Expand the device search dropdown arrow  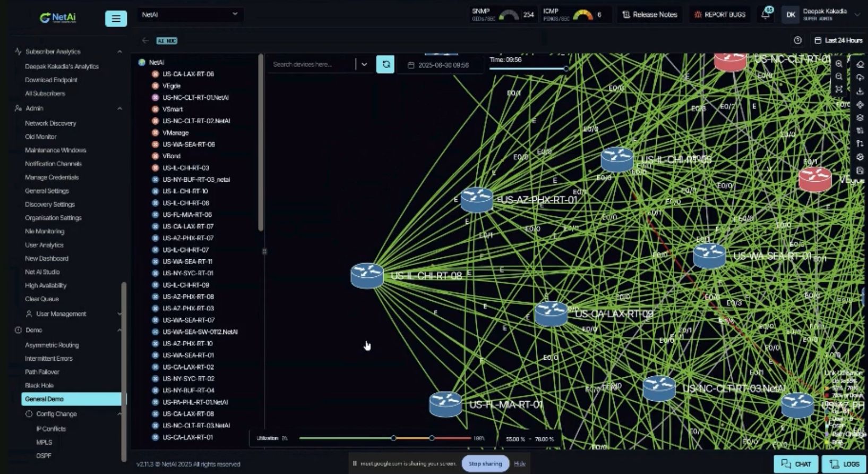(364, 64)
